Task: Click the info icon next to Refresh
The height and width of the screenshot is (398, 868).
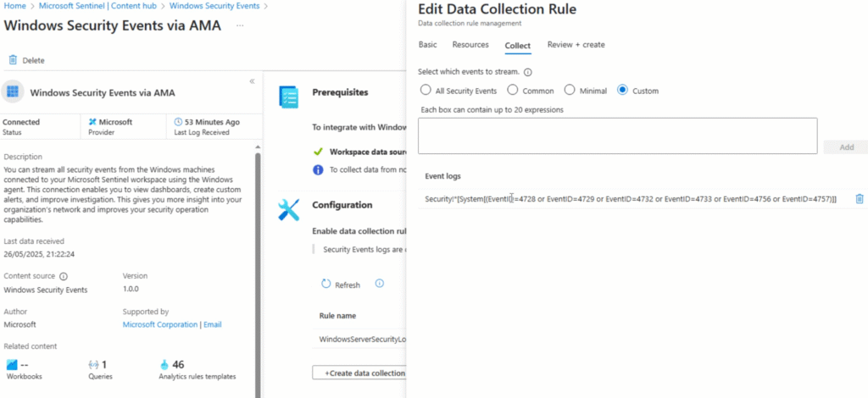Action: coord(379,284)
